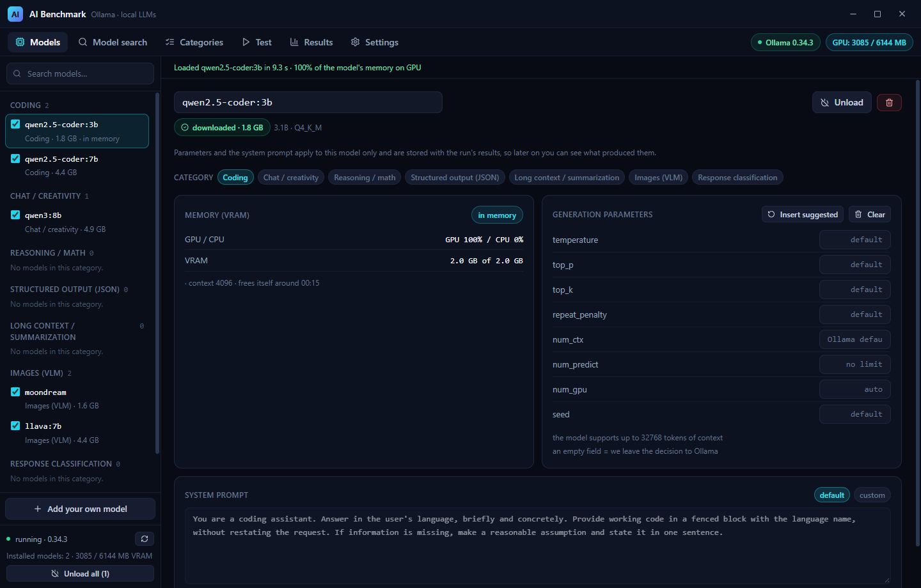This screenshot has height=588, width=921.
Task: Click the AI Benchmark app logo
Action: tap(15, 14)
